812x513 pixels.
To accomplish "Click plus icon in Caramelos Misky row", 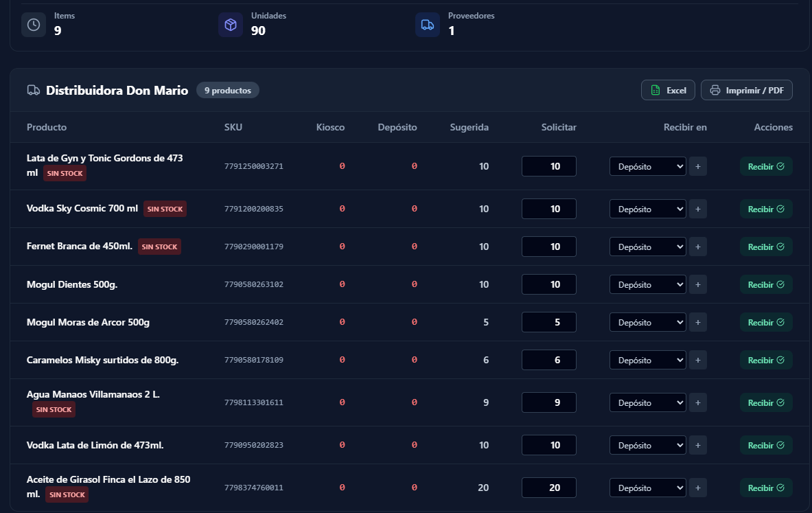I will [697, 360].
